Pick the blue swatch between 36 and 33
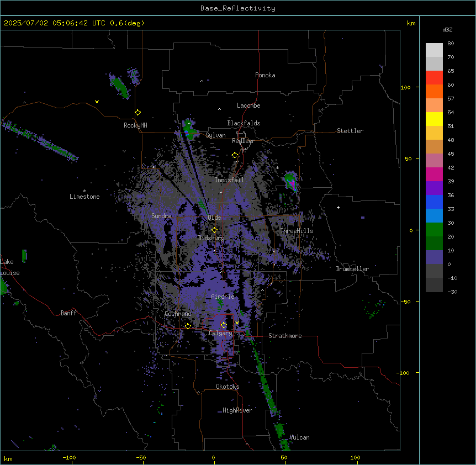The width and height of the screenshot is (476, 465). tap(434, 202)
